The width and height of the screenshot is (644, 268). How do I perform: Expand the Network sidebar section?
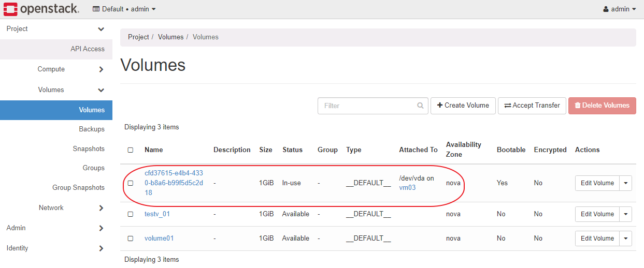101,208
